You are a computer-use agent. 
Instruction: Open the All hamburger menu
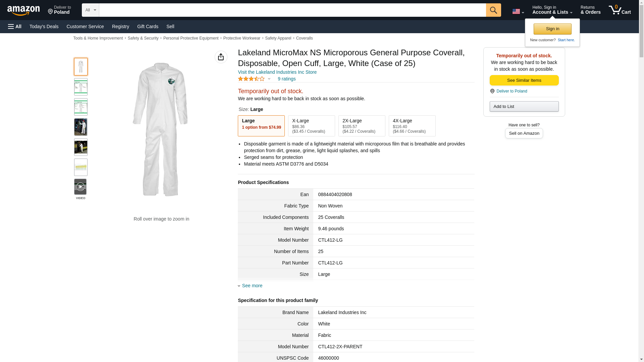pyautogui.click(x=15, y=26)
